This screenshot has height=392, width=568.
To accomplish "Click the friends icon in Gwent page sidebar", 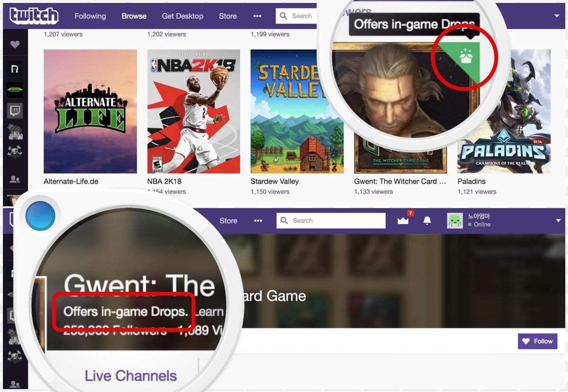I will tap(15, 384).
